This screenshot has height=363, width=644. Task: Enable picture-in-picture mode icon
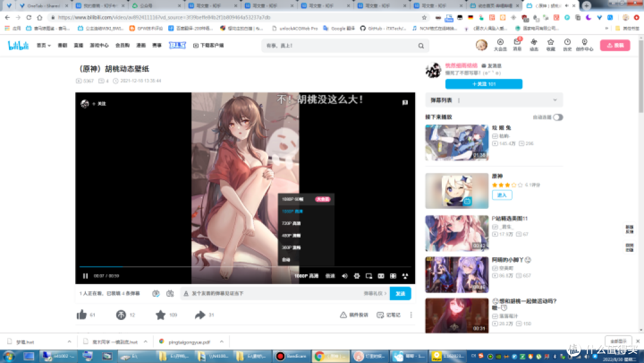pyautogui.click(x=369, y=276)
